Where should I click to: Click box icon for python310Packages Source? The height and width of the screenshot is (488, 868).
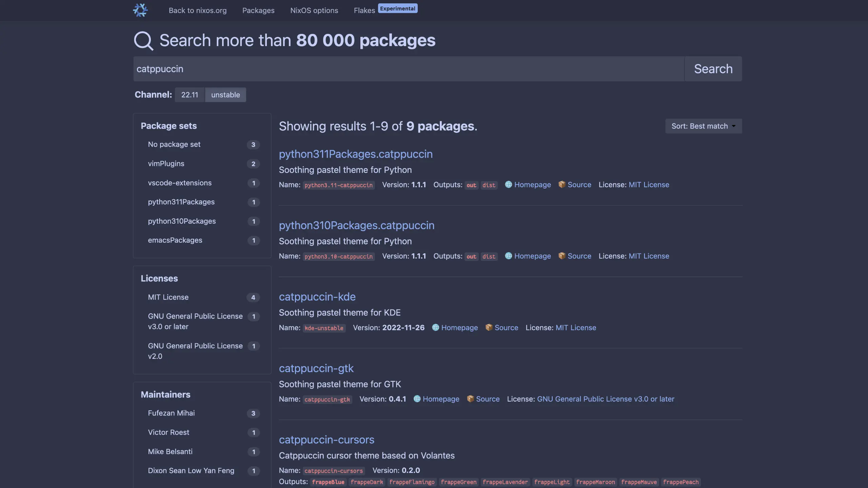click(562, 256)
